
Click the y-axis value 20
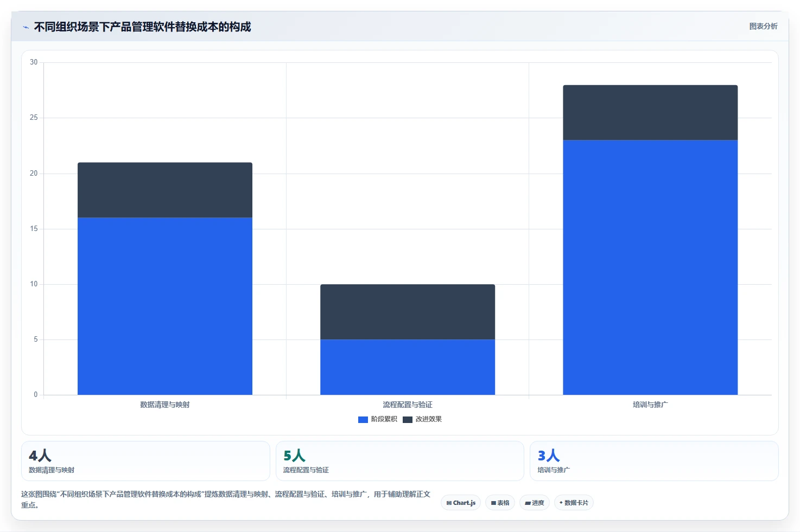(34, 174)
